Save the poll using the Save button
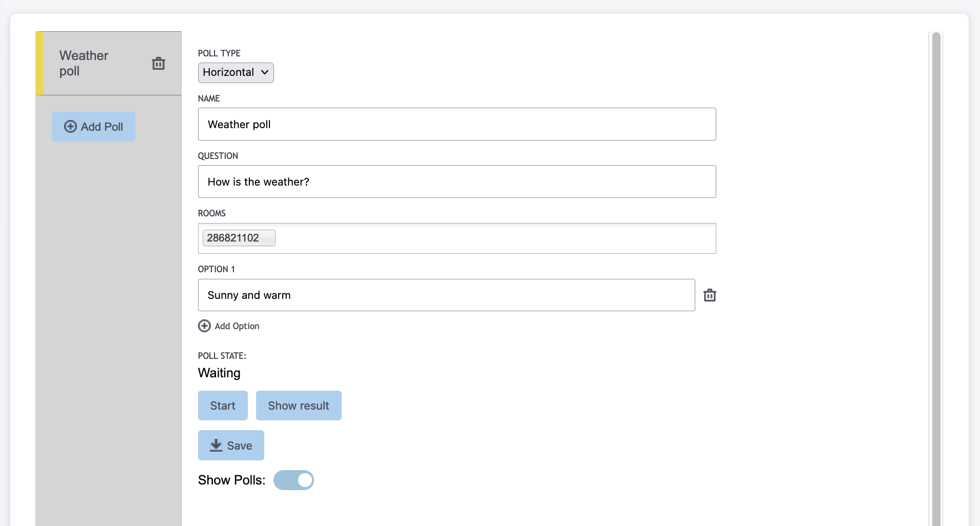This screenshot has width=980, height=526. [x=231, y=445]
